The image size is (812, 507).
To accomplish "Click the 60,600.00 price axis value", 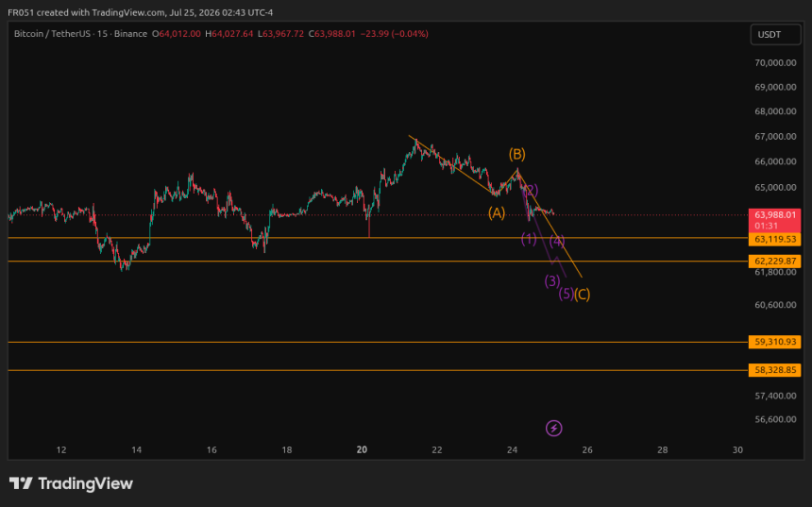I will point(775,305).
